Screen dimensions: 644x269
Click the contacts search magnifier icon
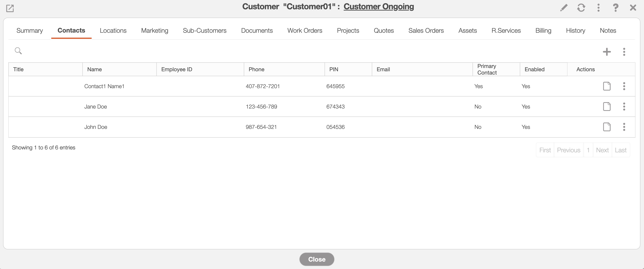point(18,51)
